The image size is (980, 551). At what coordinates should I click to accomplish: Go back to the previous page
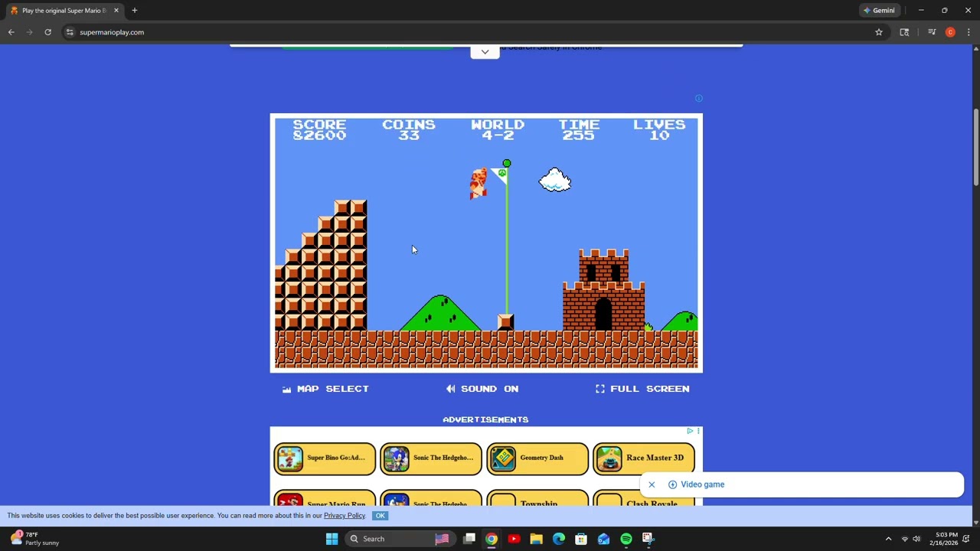(11, 32)
